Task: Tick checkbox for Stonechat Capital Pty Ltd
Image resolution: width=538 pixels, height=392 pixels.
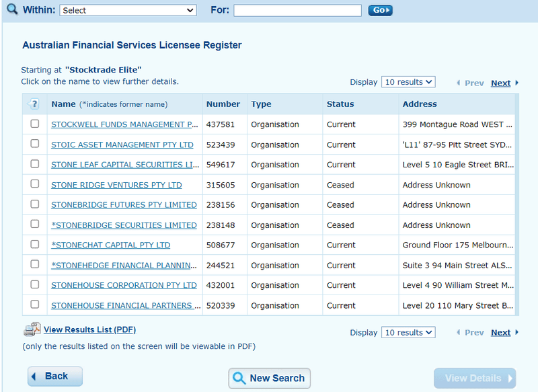Action: (35, 244)
